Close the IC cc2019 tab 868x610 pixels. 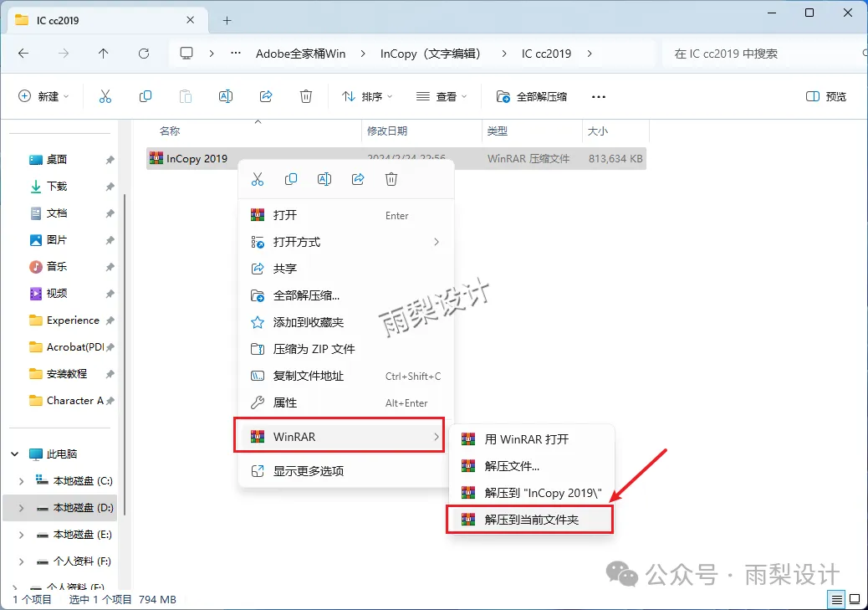(x=191, y=20)
